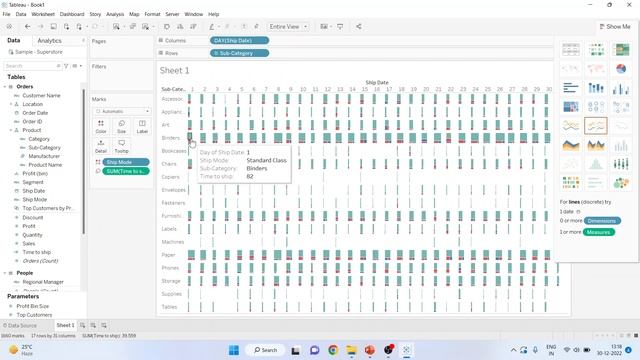This screenshot has height=360, width=640.
Task: Click the undo back arrow in toolbar
Action: [x=27, y=27]
